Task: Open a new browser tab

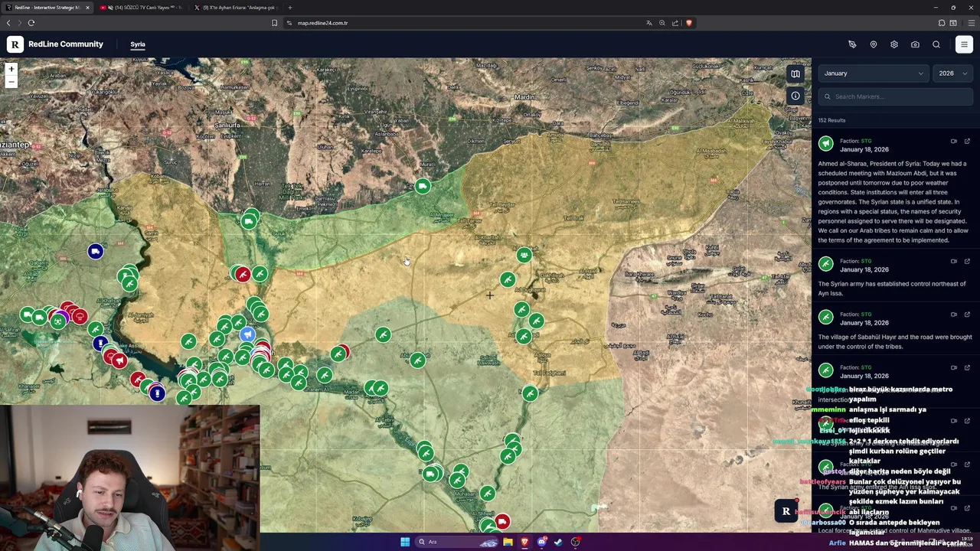Action: point(289,8)
